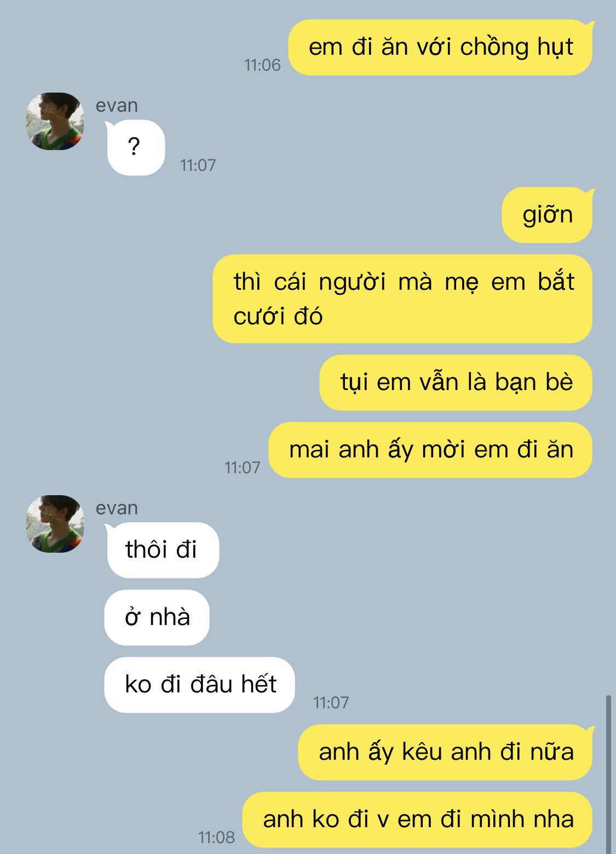
Task: Tap evan's avatar beside 'thôi đi'
Action: [x=55, y=524]
